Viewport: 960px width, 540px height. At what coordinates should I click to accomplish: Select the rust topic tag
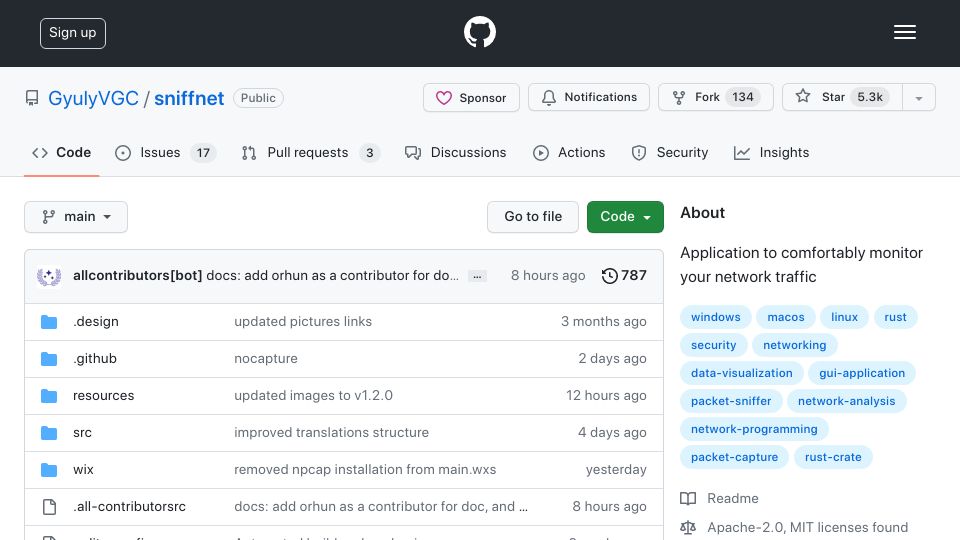[895, 317]
